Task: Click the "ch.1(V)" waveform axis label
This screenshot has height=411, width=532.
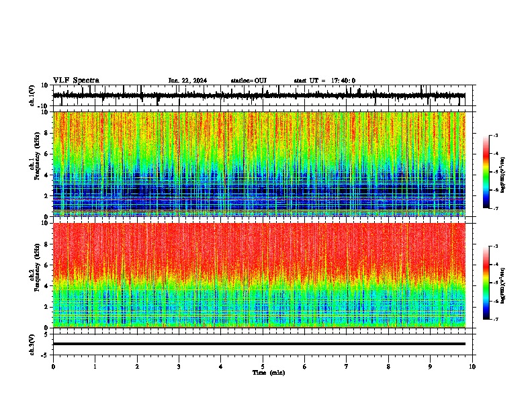Action: click(x=32, y=95)
